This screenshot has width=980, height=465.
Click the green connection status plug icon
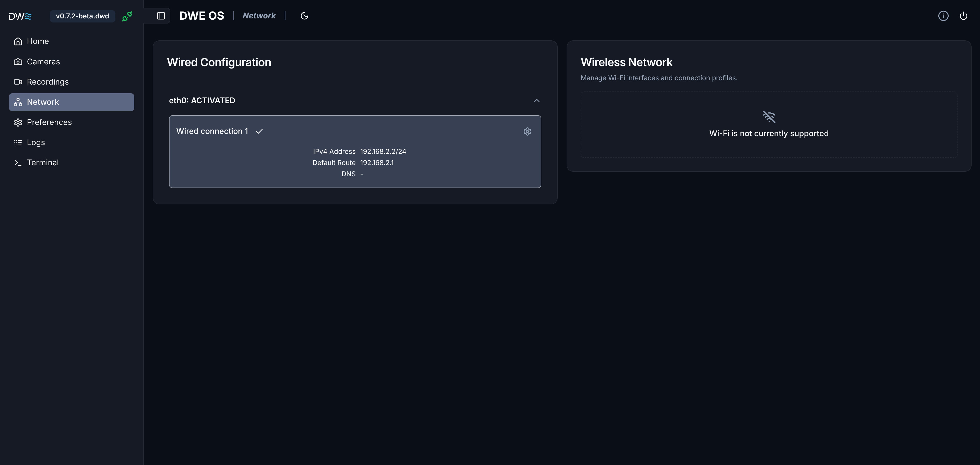click(127, 16)
